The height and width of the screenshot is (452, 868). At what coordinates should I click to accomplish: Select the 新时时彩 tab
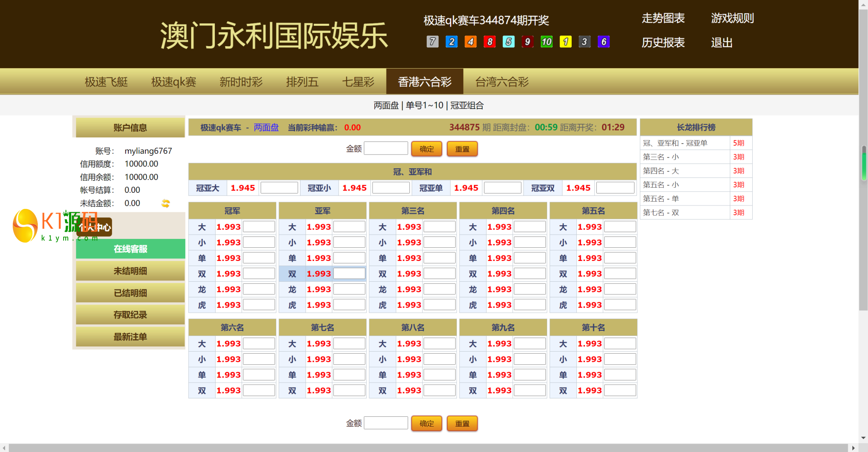[x=241, y=82]
